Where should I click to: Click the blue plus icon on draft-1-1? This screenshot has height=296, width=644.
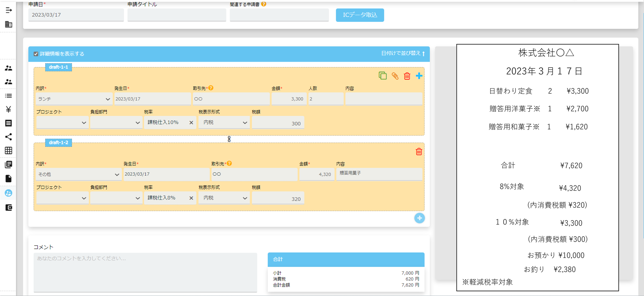[419, 76]
